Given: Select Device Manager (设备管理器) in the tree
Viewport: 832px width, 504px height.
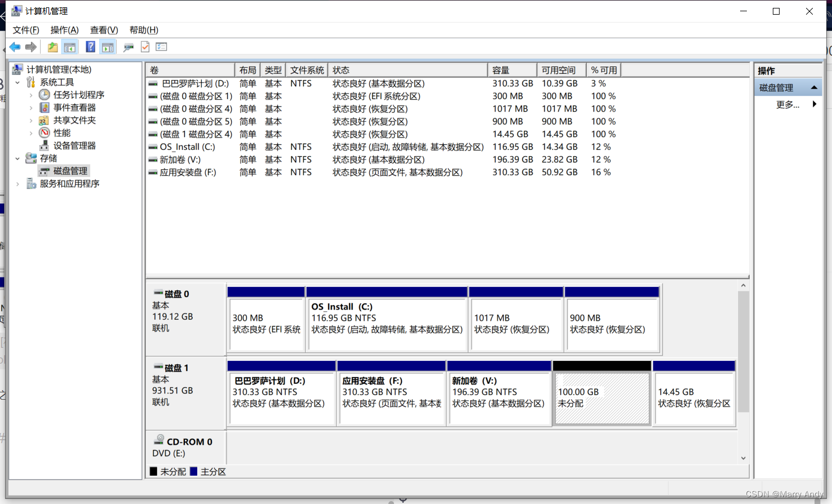Looking at the screenshot, I should (x=74, y=145).
